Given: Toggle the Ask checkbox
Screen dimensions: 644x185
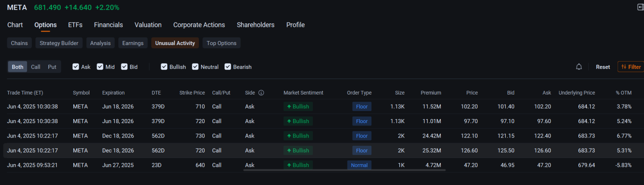Looking at the screenshot, I should coord(76,67).
